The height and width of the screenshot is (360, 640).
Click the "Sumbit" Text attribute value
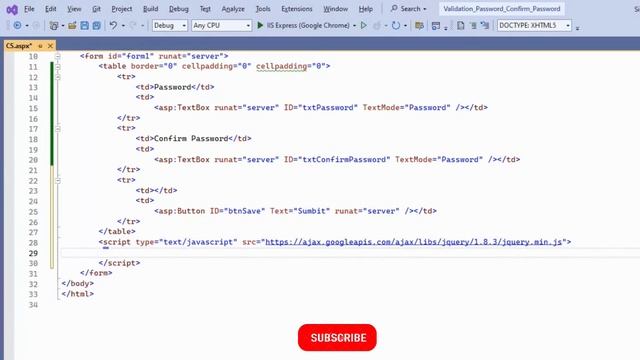point(311,211)
